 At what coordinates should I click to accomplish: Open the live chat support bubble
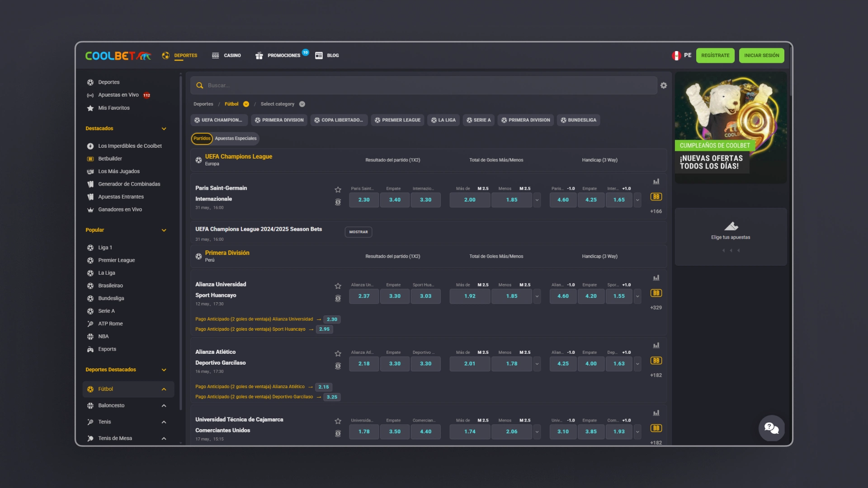point(771,428)
